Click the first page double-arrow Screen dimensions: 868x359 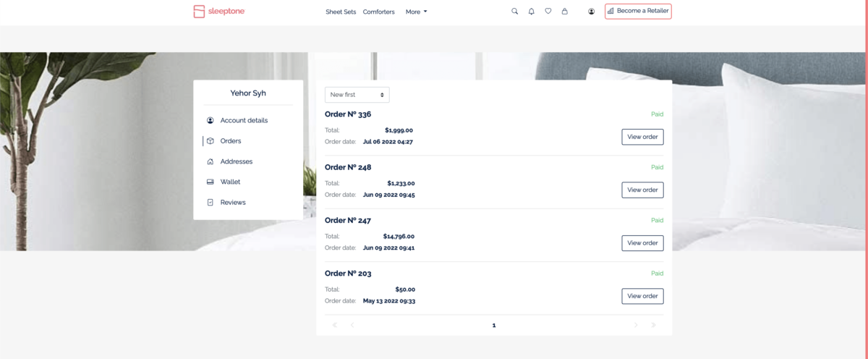[335, 325]
